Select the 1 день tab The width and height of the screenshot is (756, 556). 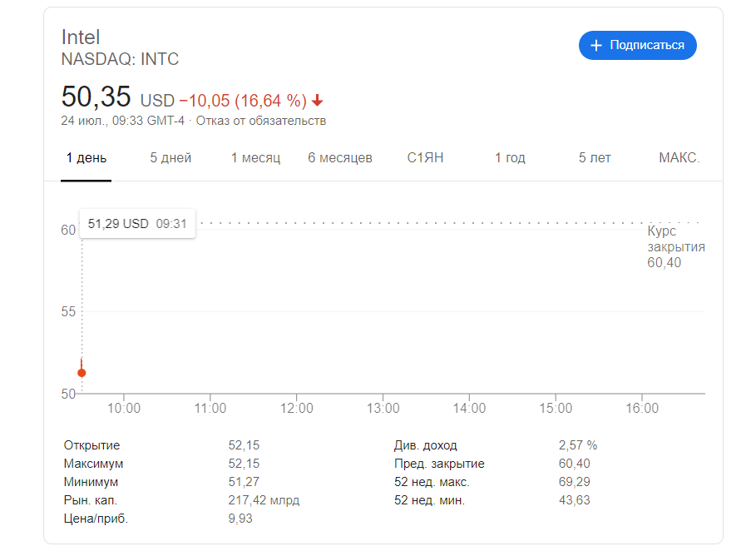tap(86, 158)
